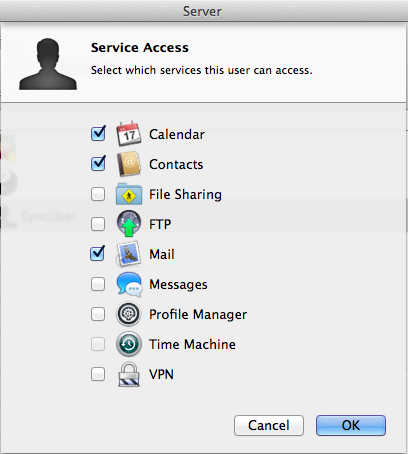Enable the FTP access checkbox
Screen dimensions: 408x454
98,224
